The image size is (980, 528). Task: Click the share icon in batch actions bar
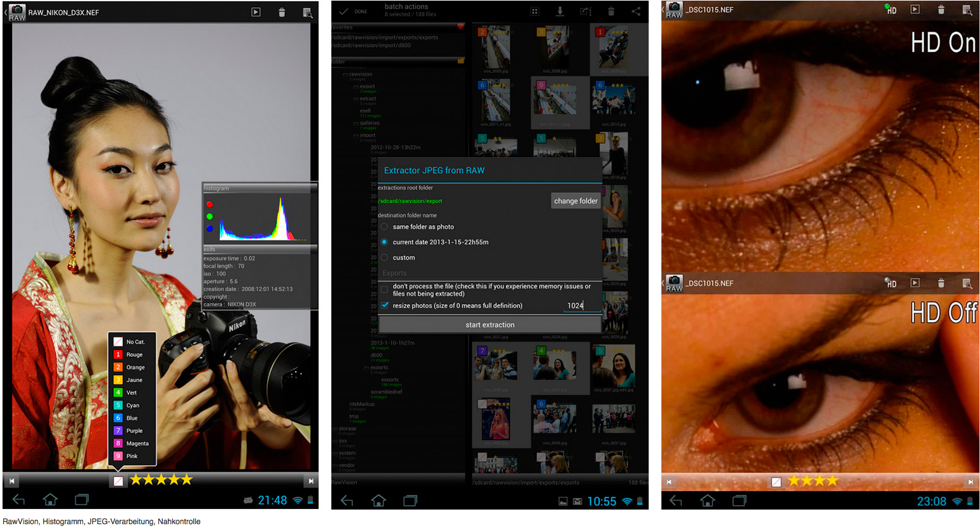coord(635,11)
